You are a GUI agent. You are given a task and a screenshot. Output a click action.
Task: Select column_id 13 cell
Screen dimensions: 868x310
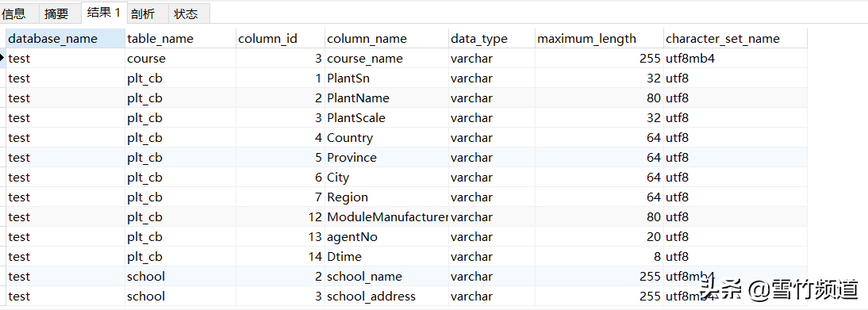click(x=280, y=237)
